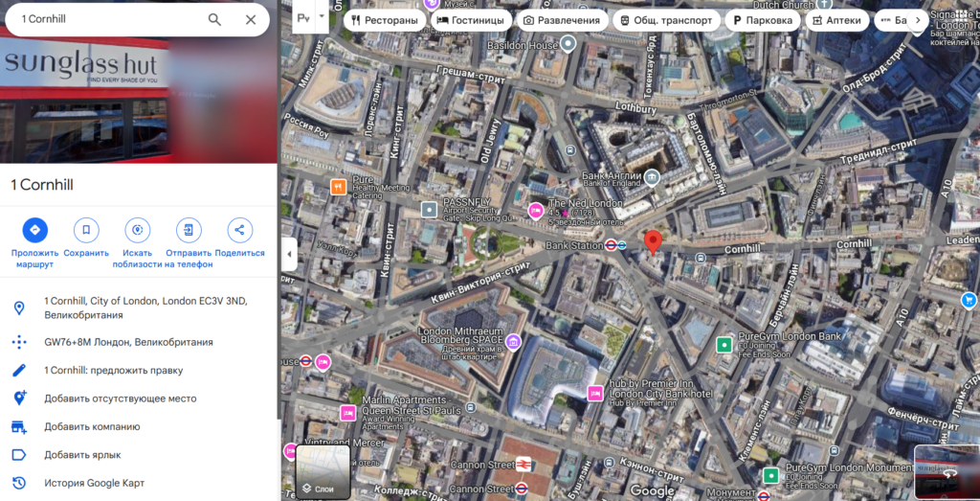
Task: Filter the map by Парковка
Action: click(762, 20)
